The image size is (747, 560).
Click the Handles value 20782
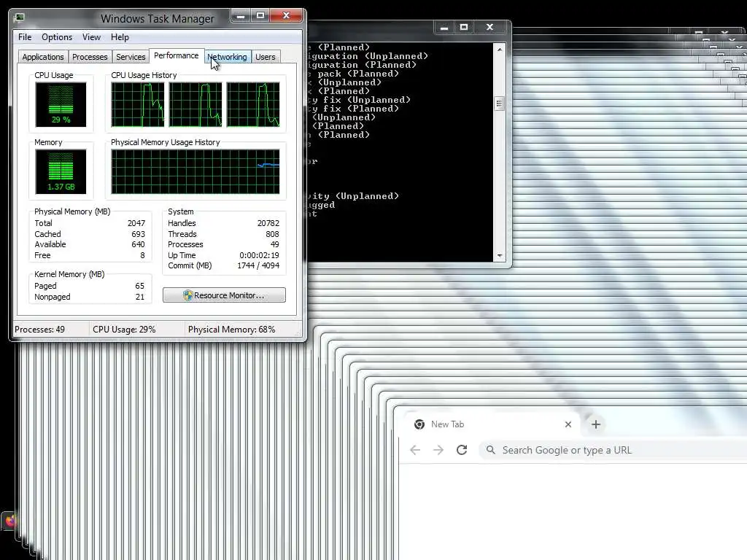click(x=268, y=223)
